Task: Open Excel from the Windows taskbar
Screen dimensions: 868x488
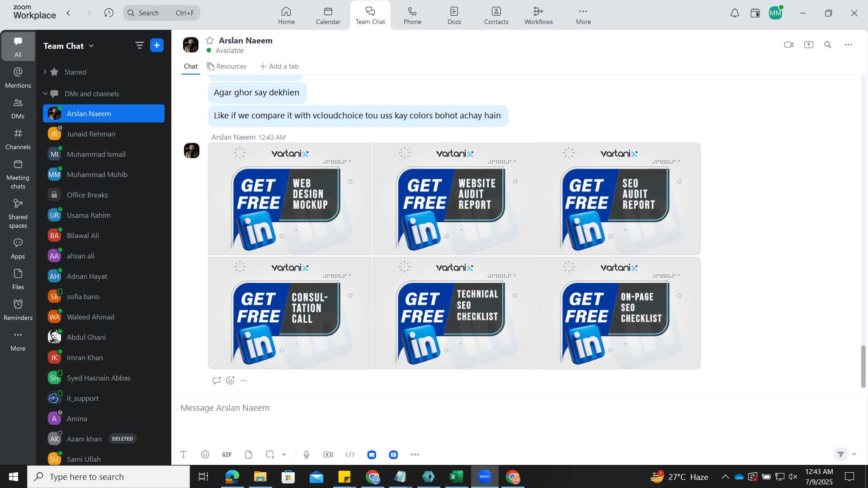Action: pos(456,477)
